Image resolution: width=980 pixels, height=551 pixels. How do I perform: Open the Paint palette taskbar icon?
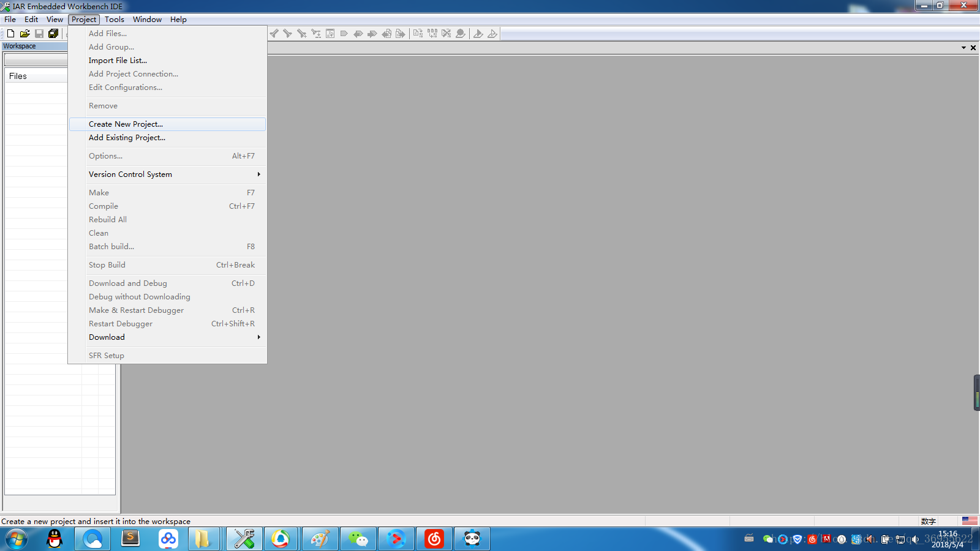(320, 539)
